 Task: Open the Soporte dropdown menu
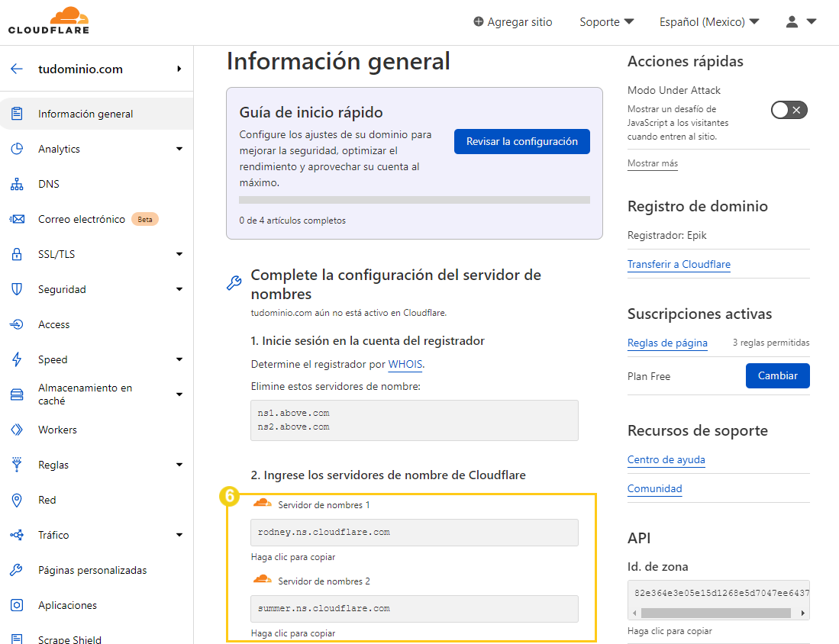tap(606, 22)
